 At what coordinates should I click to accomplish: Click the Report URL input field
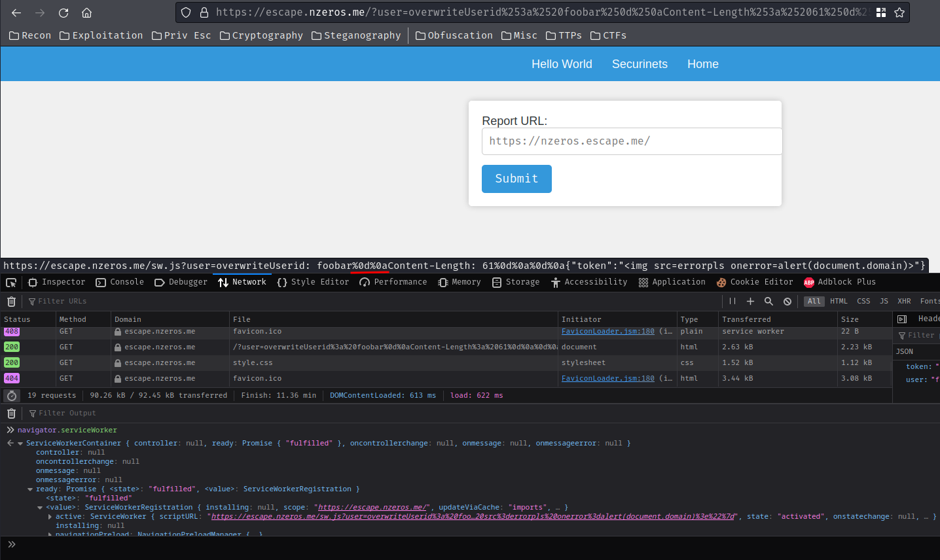tap(632, 141)
